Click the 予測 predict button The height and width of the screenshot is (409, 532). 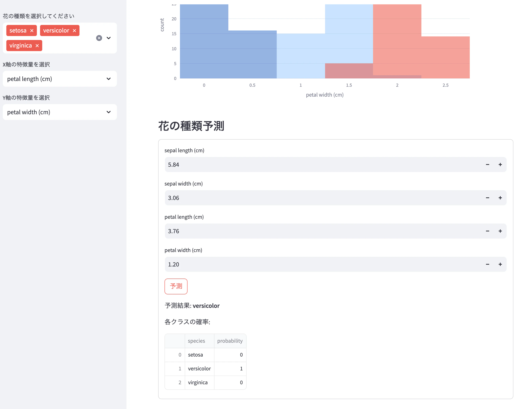point(176,286)
